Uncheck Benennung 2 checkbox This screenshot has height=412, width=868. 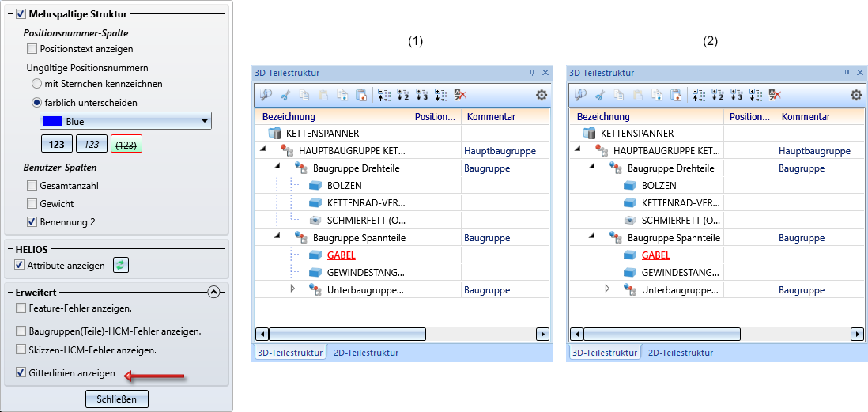coord(32,222)
